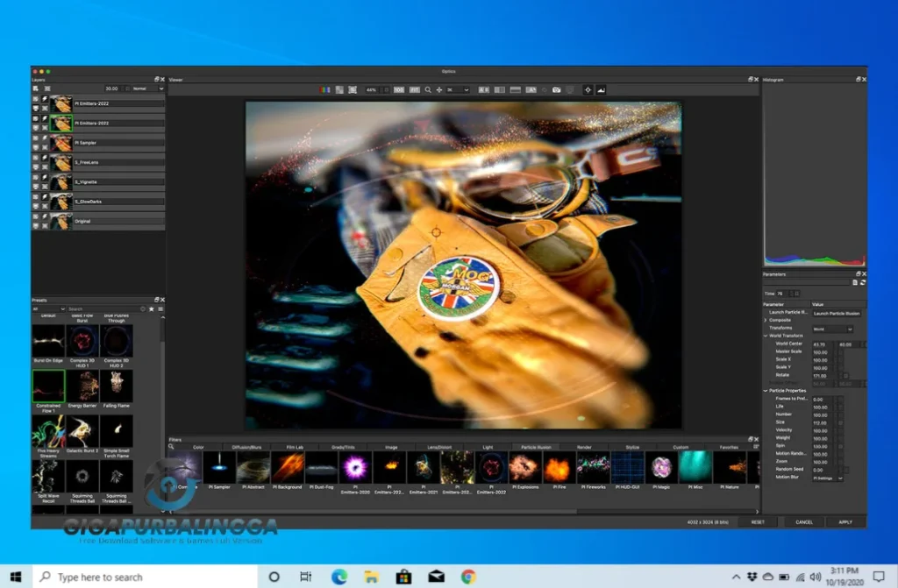Click the Launch Particle Illusion button

(837, 313)
